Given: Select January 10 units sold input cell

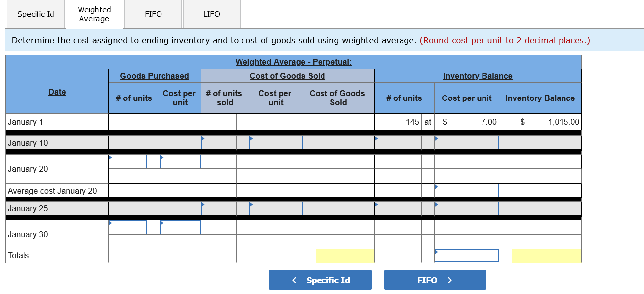Looking at the screenshot, I should coord(219,143).
